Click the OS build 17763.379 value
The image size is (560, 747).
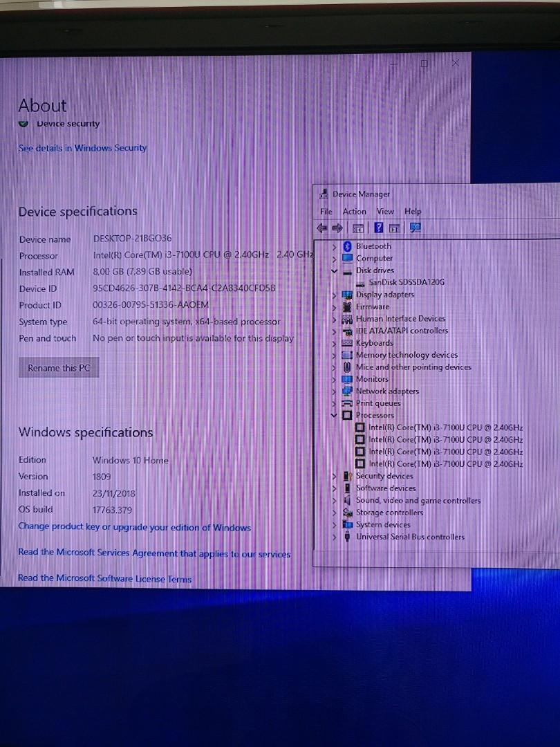pyautogui.click(x=113, y=510)
